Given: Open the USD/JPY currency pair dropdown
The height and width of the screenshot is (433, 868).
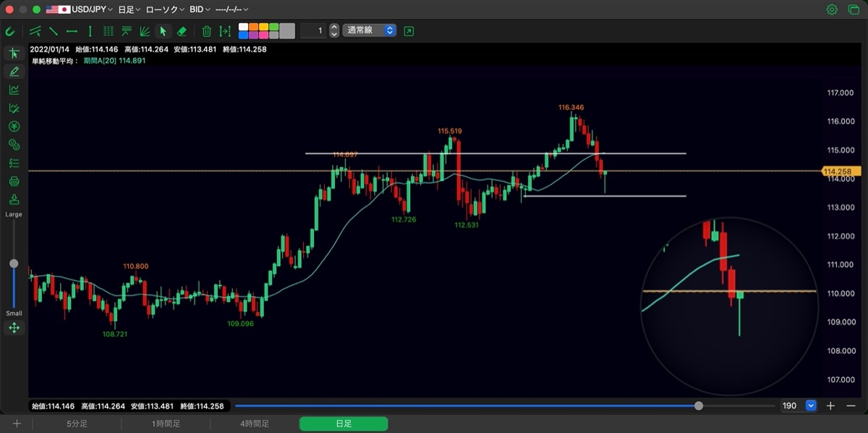Looking at the screenshot, I should [x=80, y=9].
